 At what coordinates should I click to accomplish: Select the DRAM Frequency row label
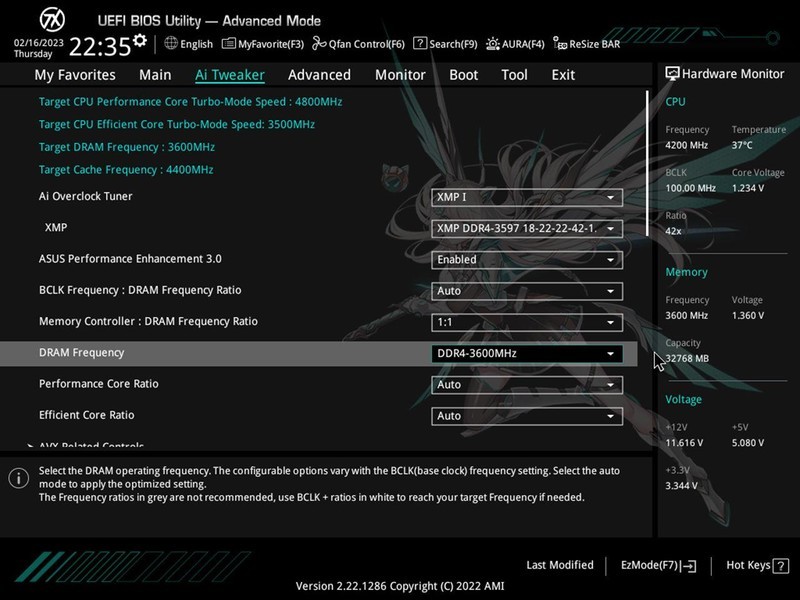(x=82, y=353)
